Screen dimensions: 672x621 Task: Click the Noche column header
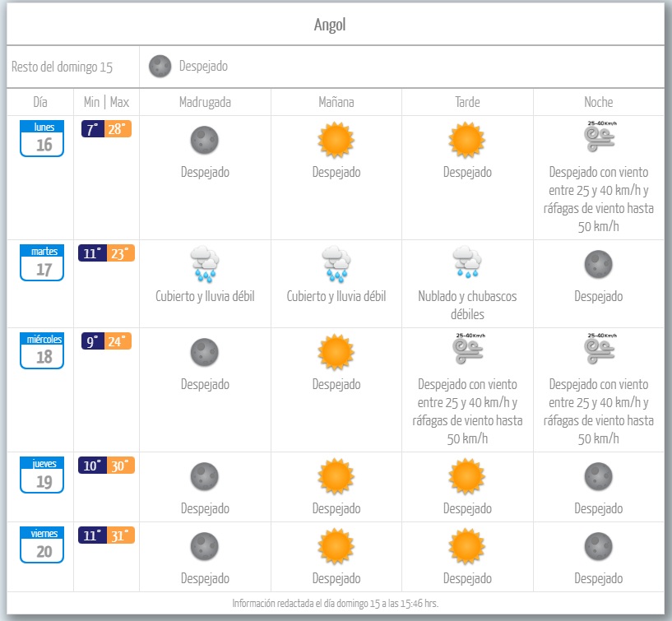pyautogui.click(x=598, y=103)
